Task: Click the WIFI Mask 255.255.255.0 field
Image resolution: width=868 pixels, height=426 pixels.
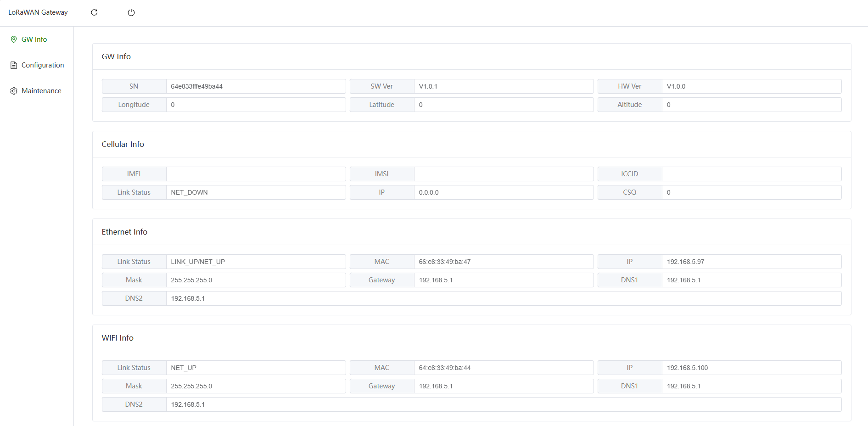Action: coord(256,386)
